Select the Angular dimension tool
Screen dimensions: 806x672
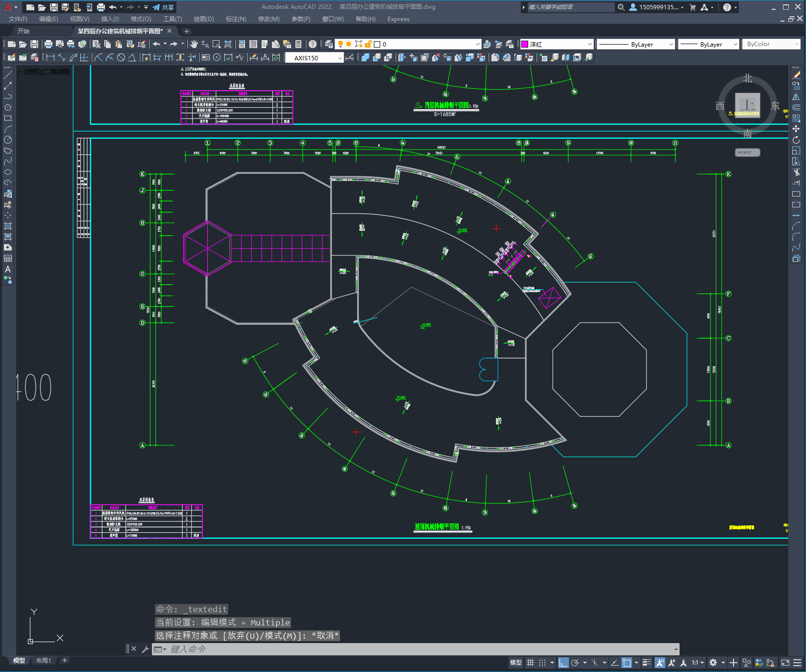132,57
